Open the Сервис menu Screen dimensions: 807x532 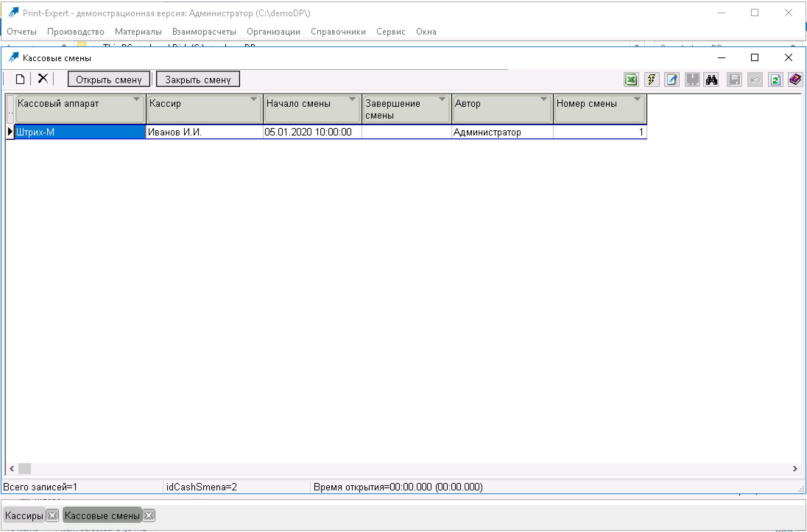coord(391,32)
